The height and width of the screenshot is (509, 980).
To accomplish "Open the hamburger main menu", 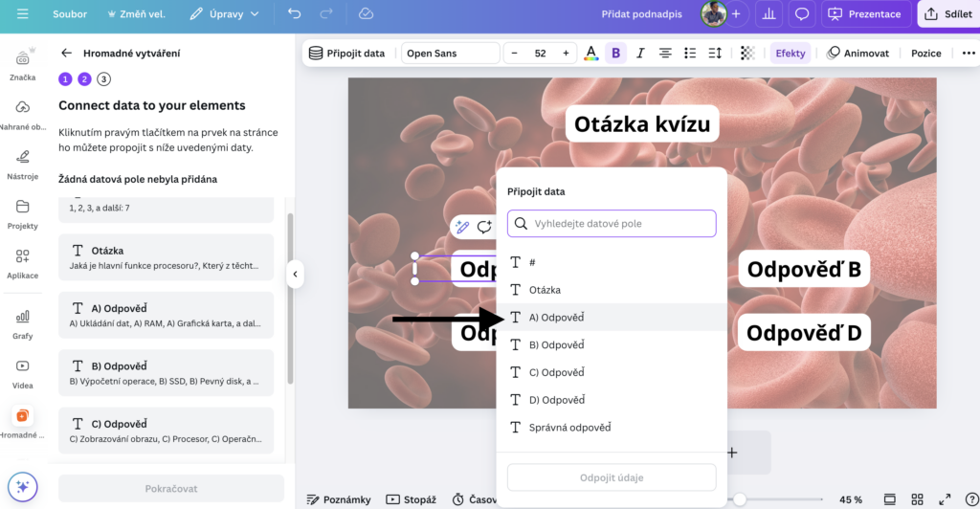I will 23,13.
